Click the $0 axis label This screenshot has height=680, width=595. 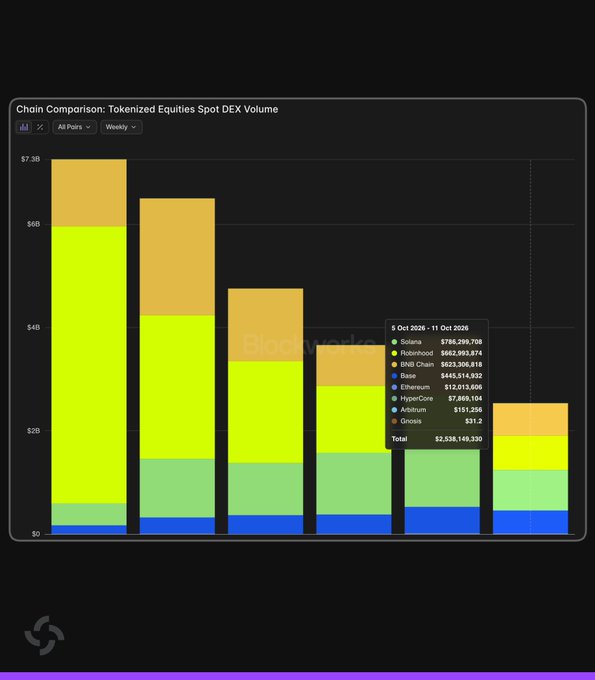coord(36,534)
